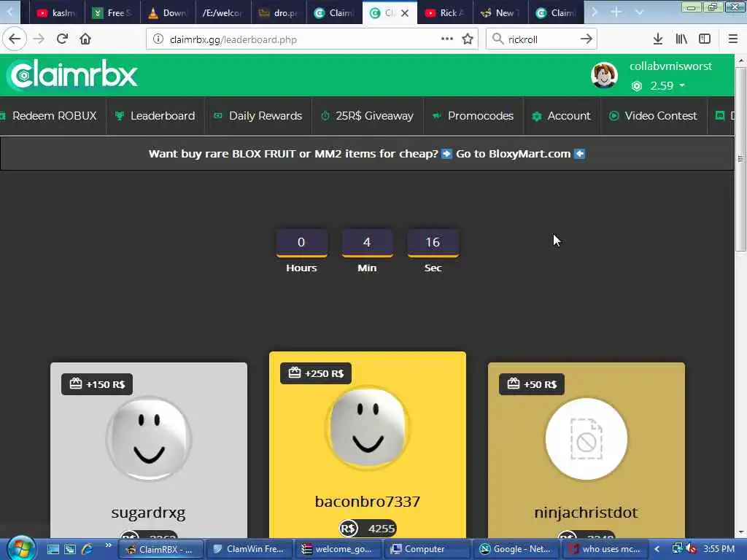List all tabs dropdown arrow
This screenshot has width=747, height=560.
pyautogui.click(x=639, y=12)
